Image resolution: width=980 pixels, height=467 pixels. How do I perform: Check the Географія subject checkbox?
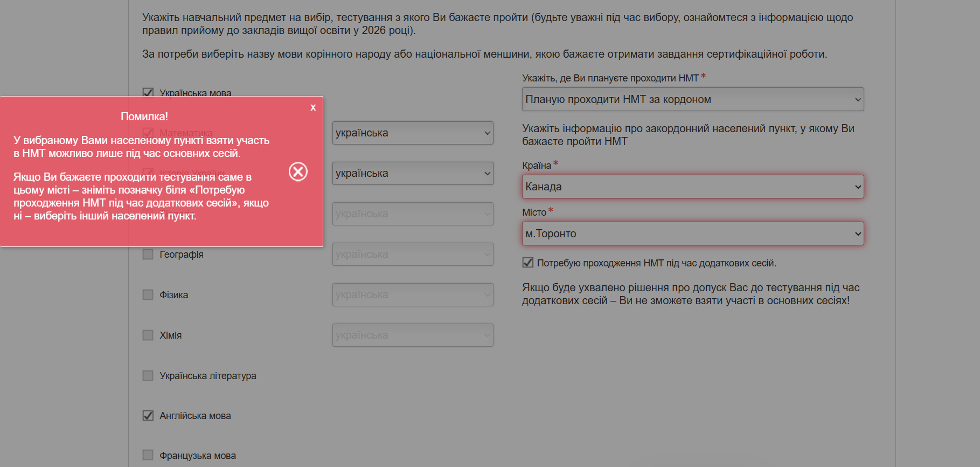(x=148, y=254)
